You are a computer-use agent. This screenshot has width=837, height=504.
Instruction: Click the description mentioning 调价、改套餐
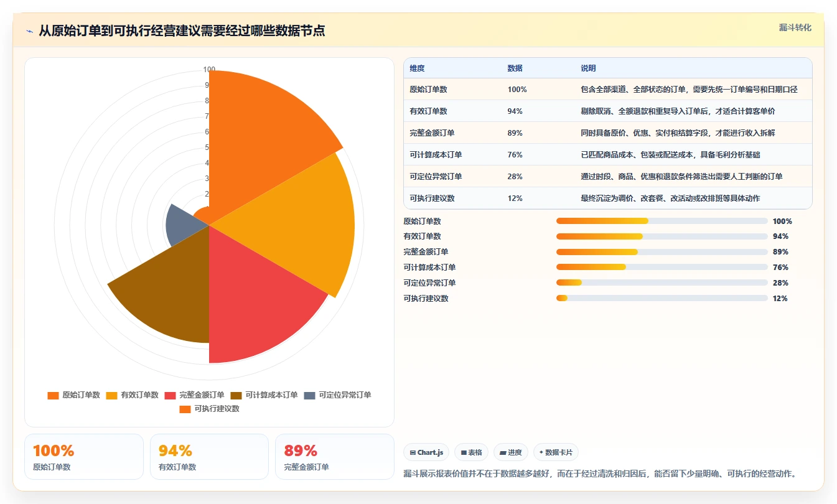(670, 198)
